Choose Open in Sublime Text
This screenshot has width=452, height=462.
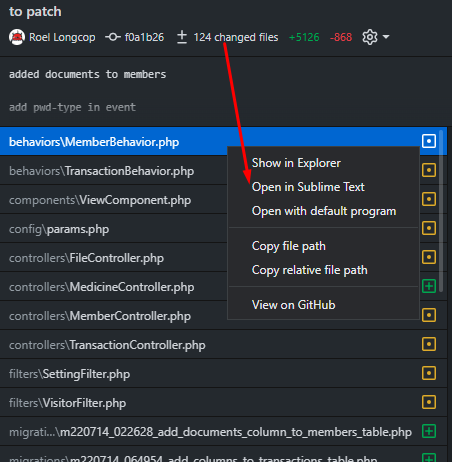[323, 187]
